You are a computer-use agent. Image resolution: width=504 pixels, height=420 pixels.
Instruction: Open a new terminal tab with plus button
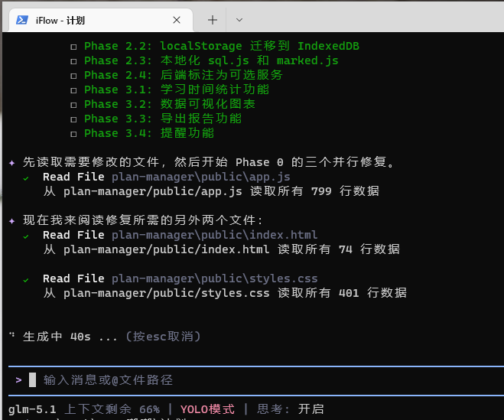[x=213, y=21]
